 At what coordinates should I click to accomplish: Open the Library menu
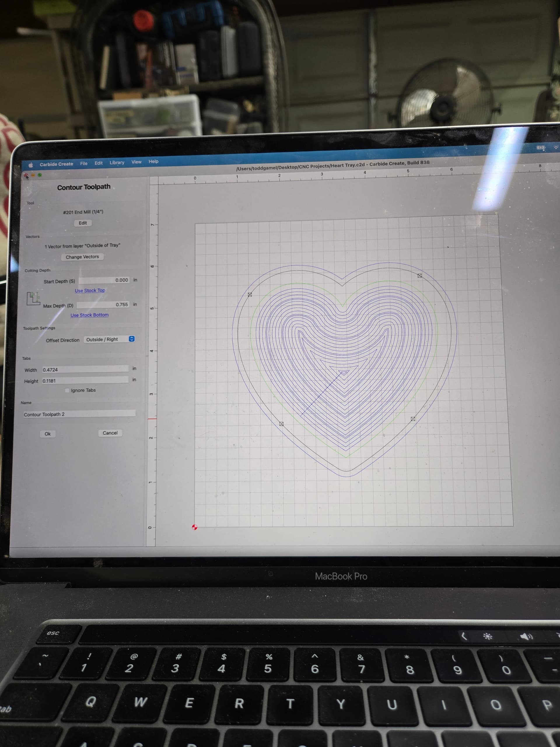(117, 163)
